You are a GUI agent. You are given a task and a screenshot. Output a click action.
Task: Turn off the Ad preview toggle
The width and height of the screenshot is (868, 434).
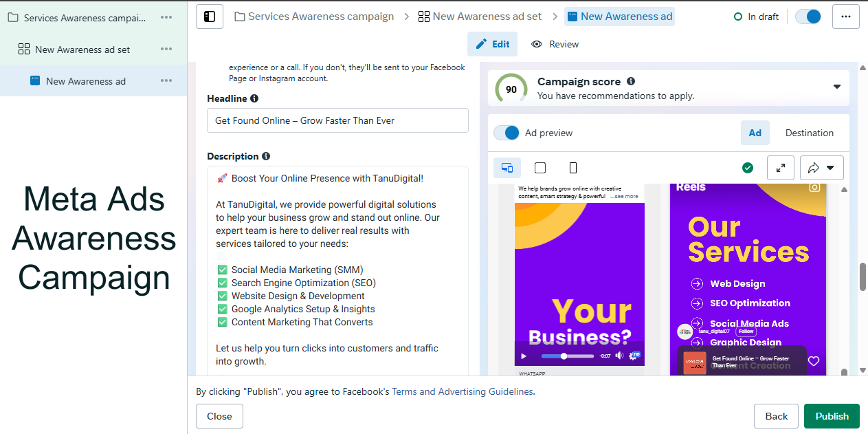507,133
